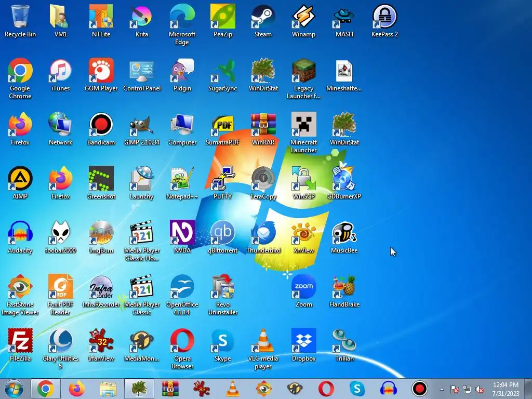Image resolution: width=532 pixels, height=399 pixels.
Task: Click the Foxit PDF Reader desktop shortcut
Action: pos(60,295)
